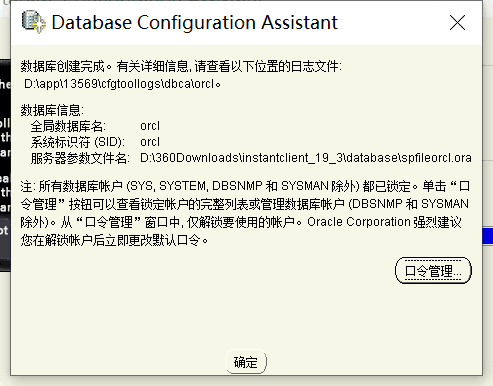Select the spfileorcl.ora server parameter file path

(x=306, y=158)
